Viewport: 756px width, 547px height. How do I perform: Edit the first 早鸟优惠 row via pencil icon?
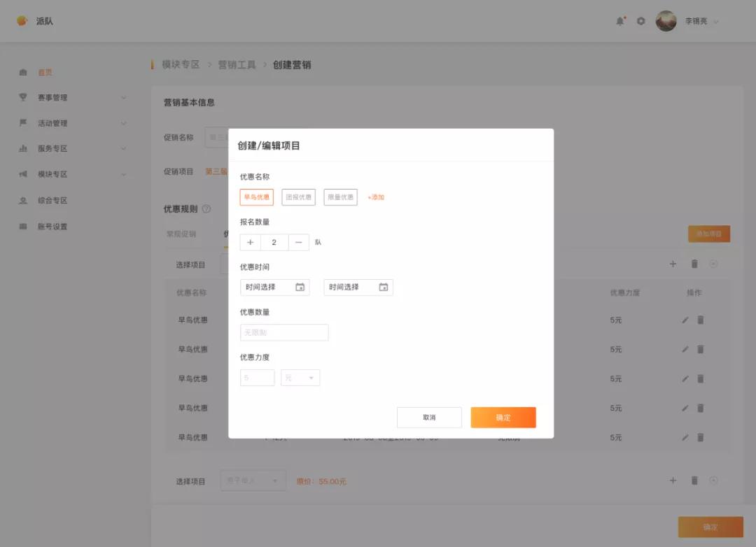click(685, 320)
